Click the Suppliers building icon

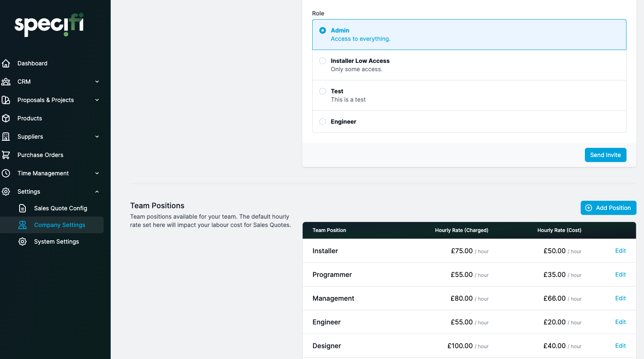pos(6,137)
